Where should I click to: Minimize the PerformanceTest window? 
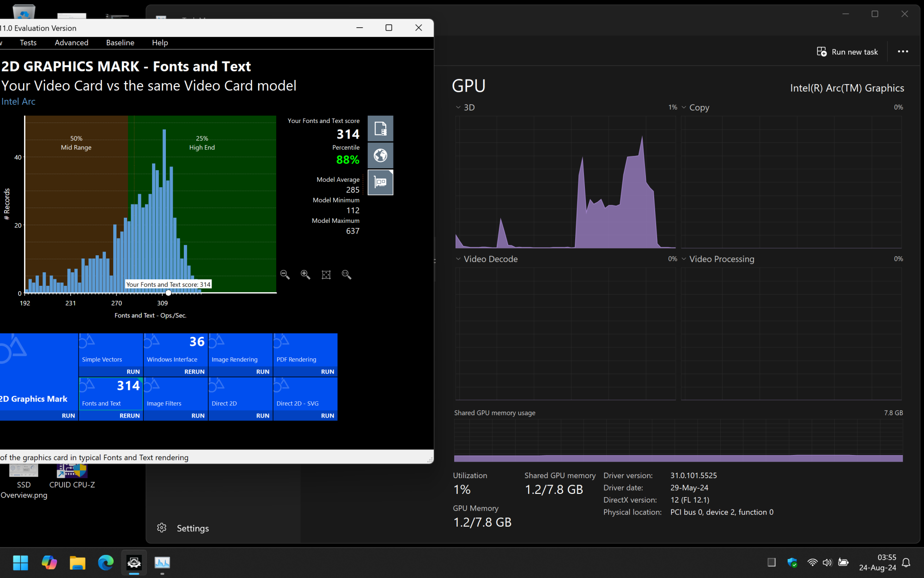(x=359, y=28)
